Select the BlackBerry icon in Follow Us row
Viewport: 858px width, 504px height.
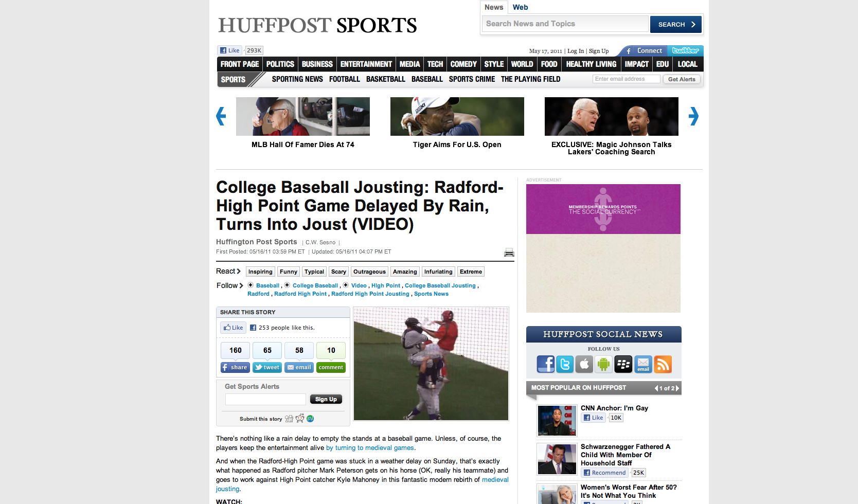(x=623, y=364)
